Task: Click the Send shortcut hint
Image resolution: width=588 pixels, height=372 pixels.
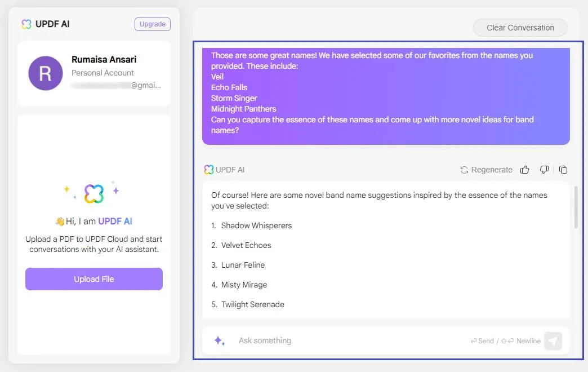Action: pos(482,341)
